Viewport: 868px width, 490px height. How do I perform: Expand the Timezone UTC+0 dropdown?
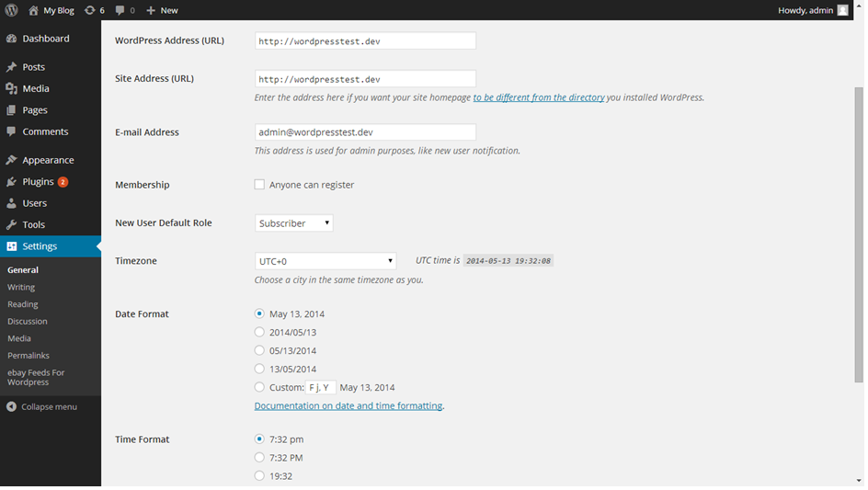pyautogui.click(x=325, y=261)
